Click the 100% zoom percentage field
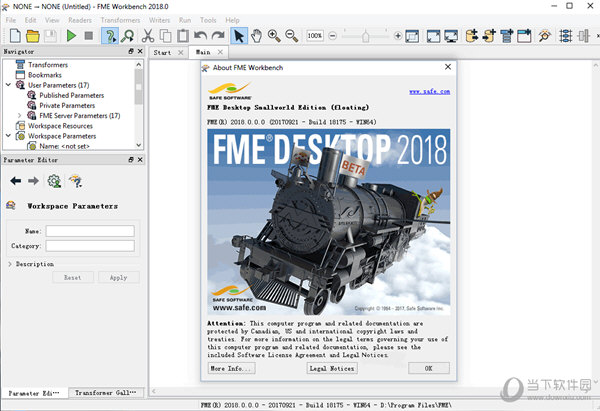This screenshot has height=411, width=600. 315,36
